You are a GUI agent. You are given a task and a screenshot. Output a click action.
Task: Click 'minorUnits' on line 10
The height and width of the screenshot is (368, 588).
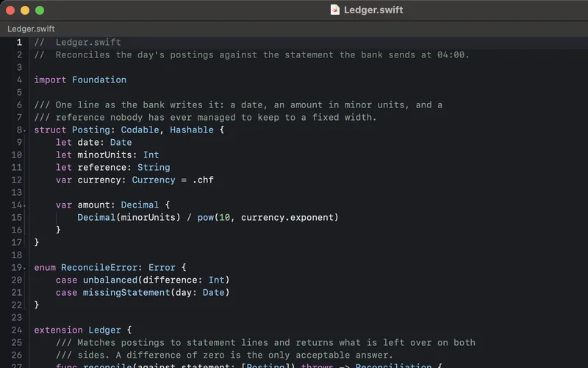(104, 155)
